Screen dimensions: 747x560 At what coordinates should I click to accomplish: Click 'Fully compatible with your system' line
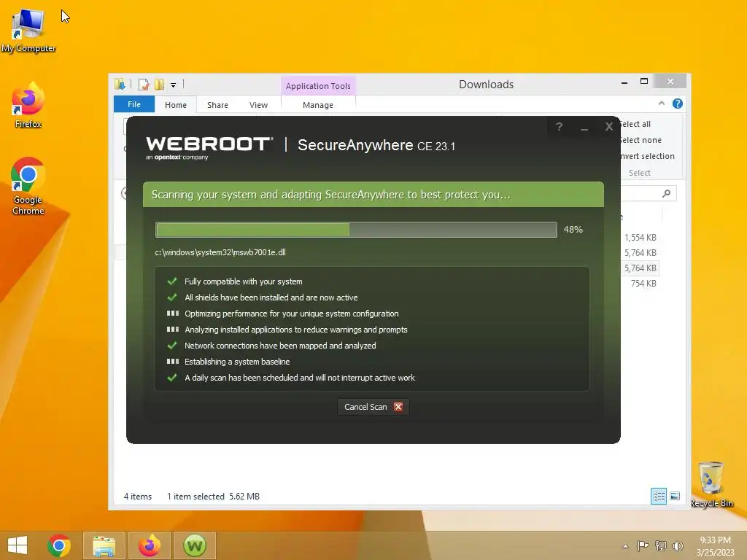click(x=243, y=281)
